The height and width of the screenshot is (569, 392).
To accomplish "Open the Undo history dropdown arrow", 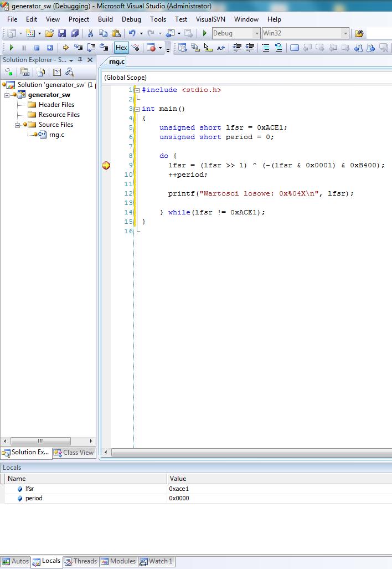I will pos(141,33).
